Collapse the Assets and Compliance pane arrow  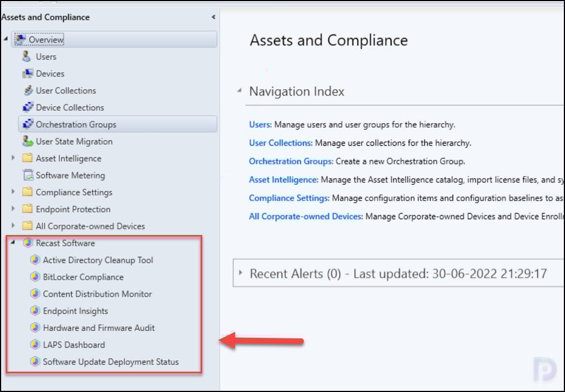point(214,17)
